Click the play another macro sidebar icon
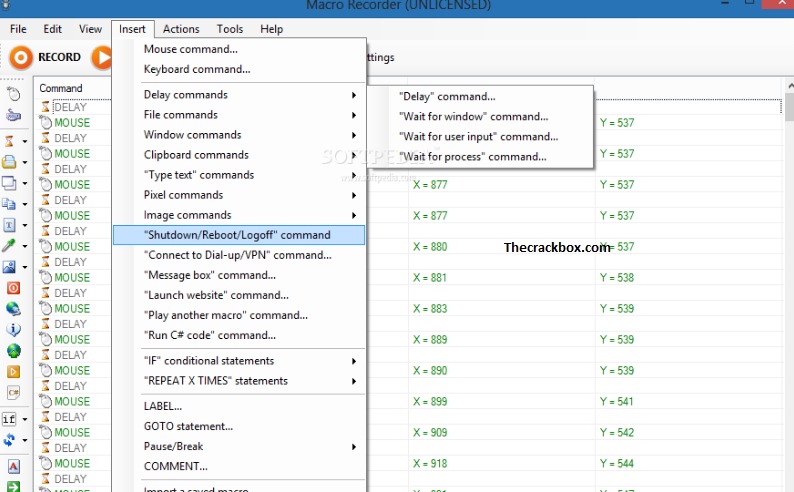 tap(13, 372)
